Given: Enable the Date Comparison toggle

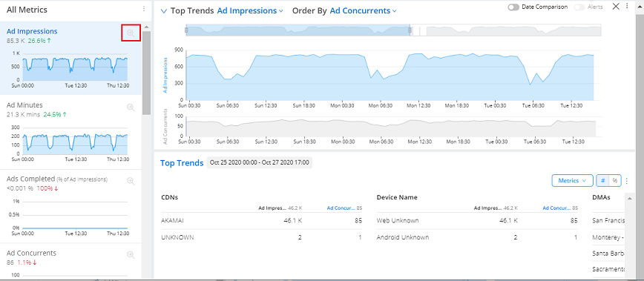Looking at the screenshot, I should pyautogui.click(x=513, y=7).
